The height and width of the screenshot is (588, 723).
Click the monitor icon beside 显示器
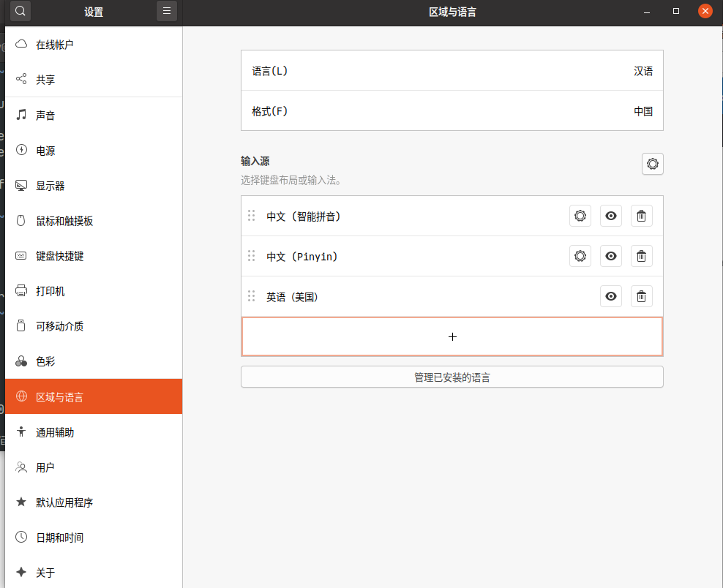click(x=21, y=185)
